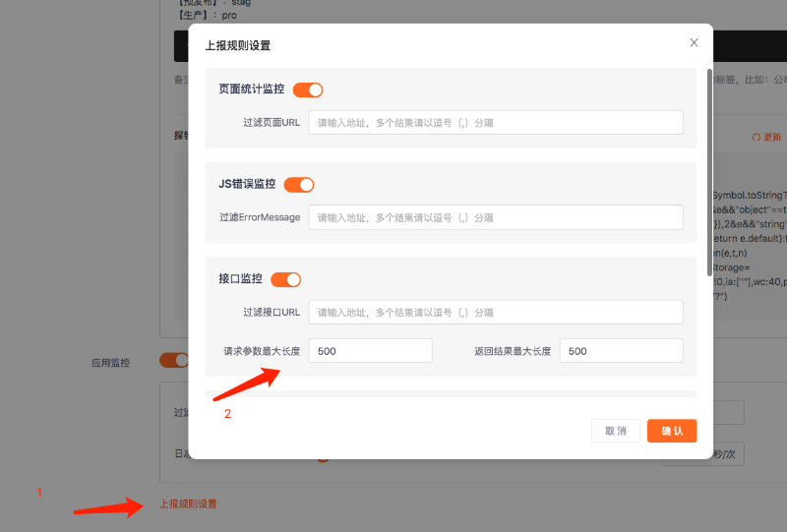Click the 上报规则设置 dialog title

pos(238,45)
